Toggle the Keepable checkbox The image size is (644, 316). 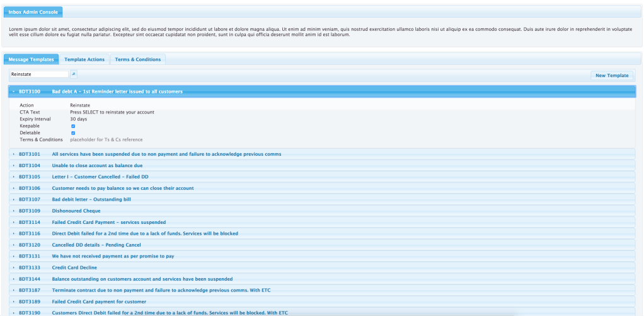73,126
